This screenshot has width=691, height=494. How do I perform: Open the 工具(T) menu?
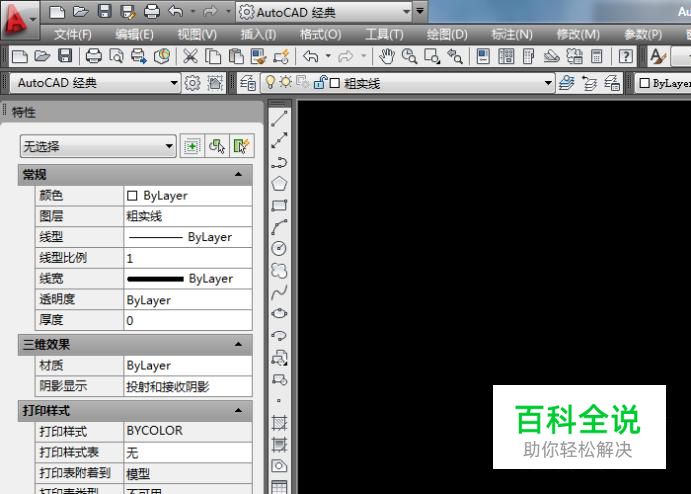coord(384,34)
